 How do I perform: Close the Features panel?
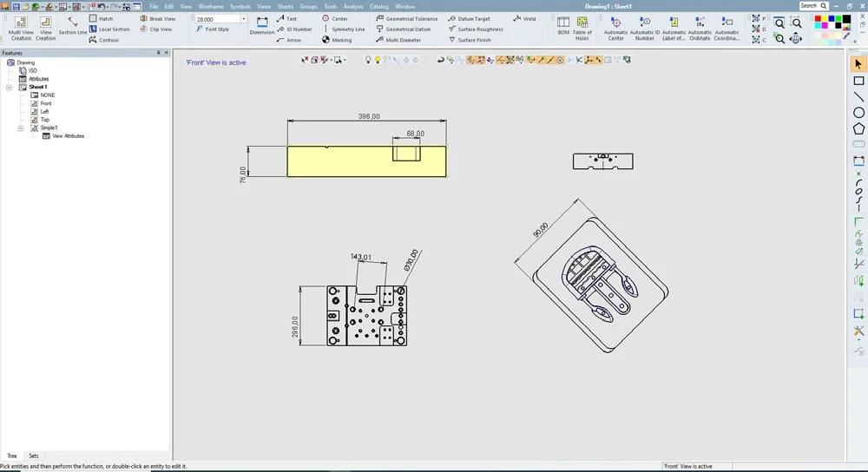(x=166, y=53)
